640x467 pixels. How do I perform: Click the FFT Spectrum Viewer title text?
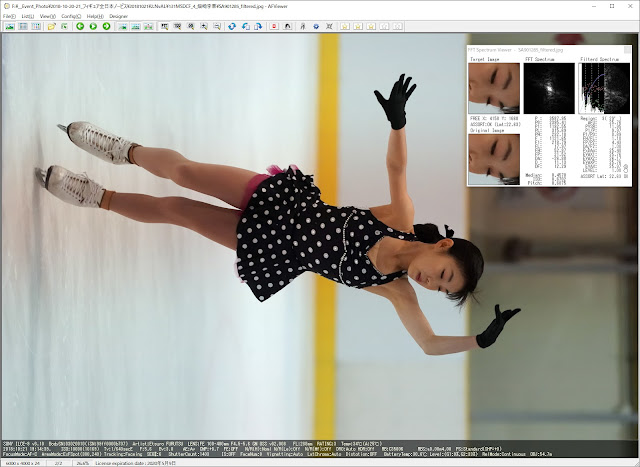pos(515,50)
